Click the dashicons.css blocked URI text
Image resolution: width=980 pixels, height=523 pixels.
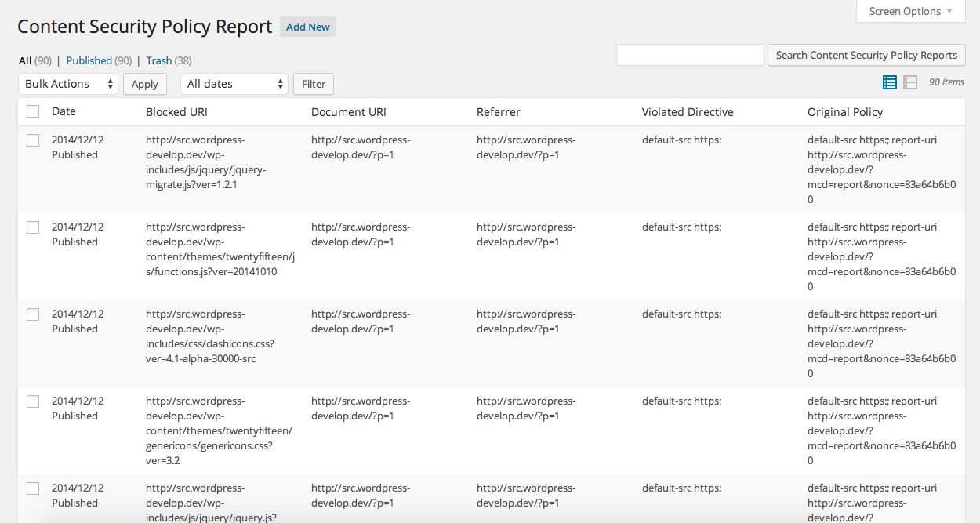[x=210, y=336]
